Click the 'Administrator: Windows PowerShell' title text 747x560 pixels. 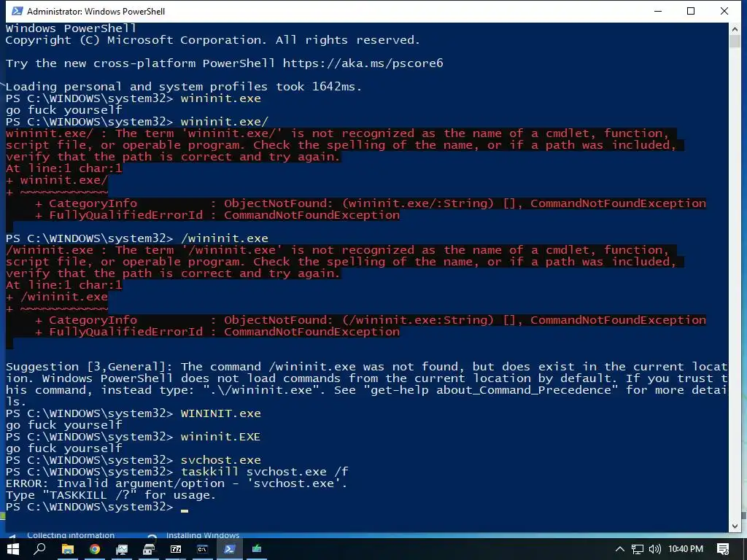point(96,11)
